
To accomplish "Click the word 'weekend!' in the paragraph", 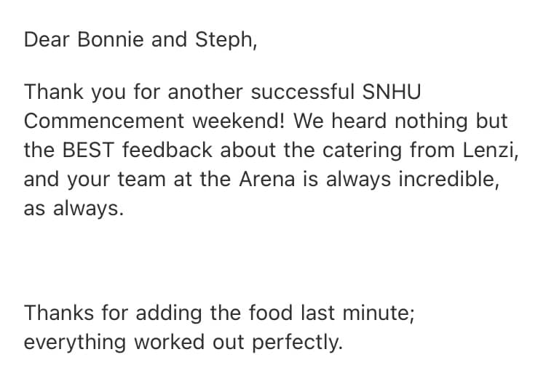I will pos(239,121).
